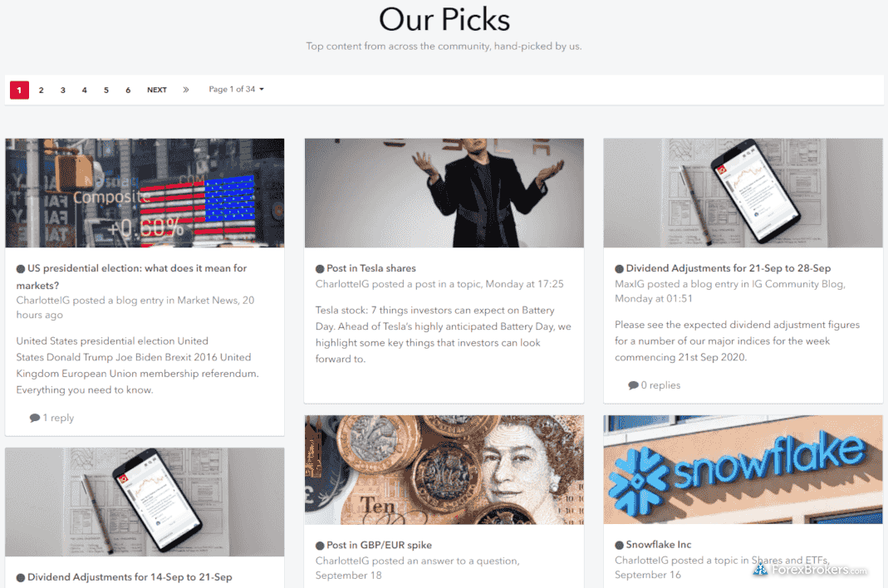This screenshot has width=888, height=588.
Task: Open Dividend Adjustments for 14-Sep to 21-Sep
Action: (x=130, y=576)
